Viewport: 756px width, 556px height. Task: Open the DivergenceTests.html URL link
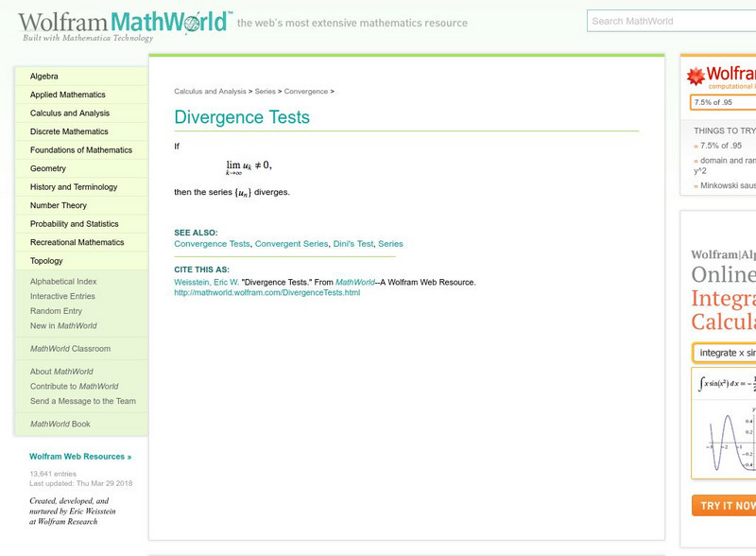coord(267,292)
